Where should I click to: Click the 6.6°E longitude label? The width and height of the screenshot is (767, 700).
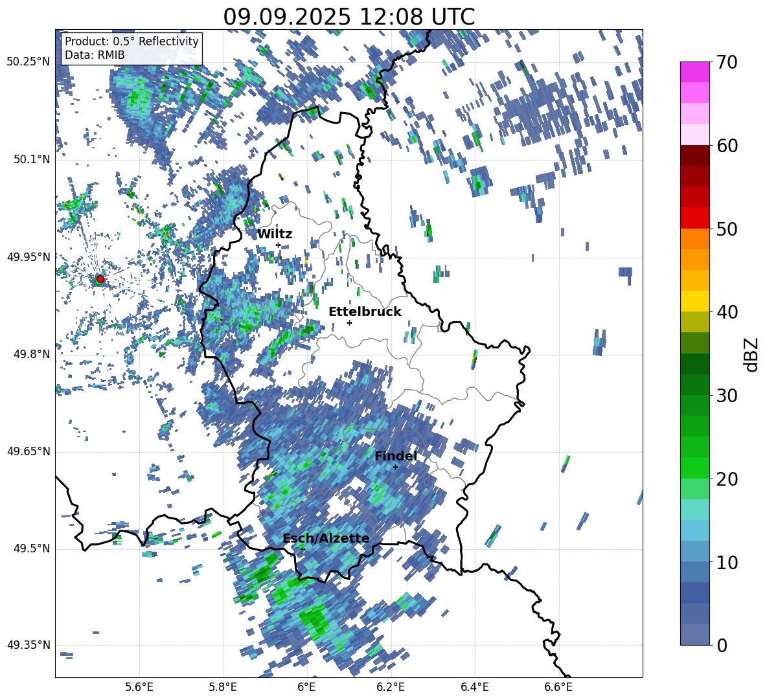[x=558, y=687]
